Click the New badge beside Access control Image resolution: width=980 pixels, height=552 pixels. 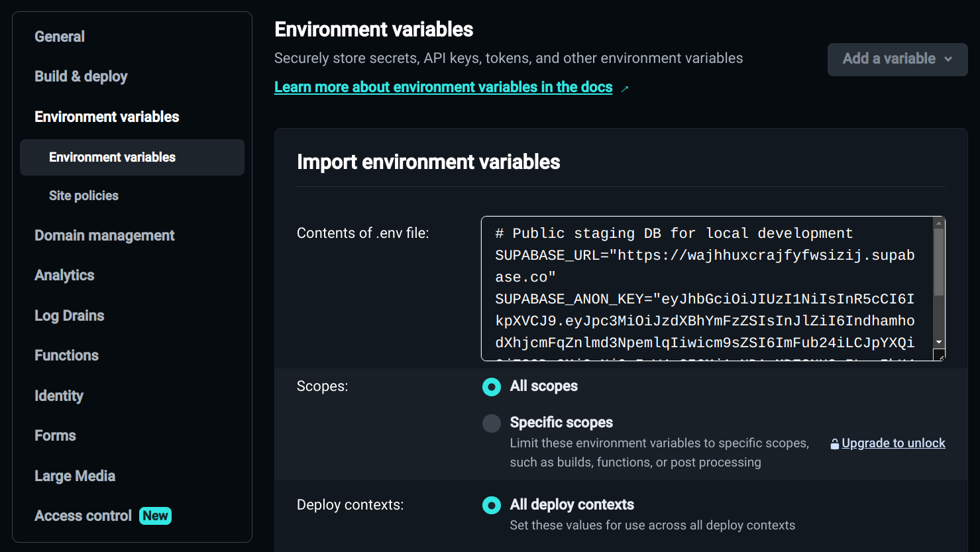coord(155,516)
